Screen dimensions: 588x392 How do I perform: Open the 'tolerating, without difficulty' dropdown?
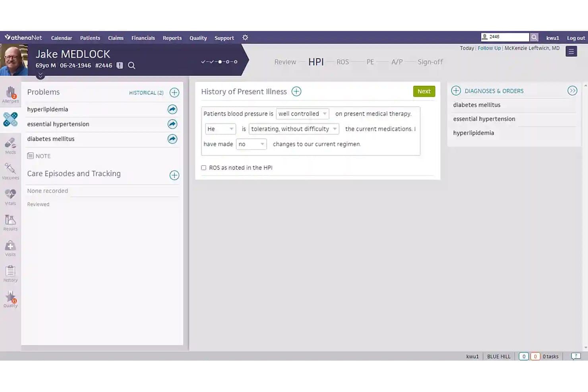pos(294,129)
